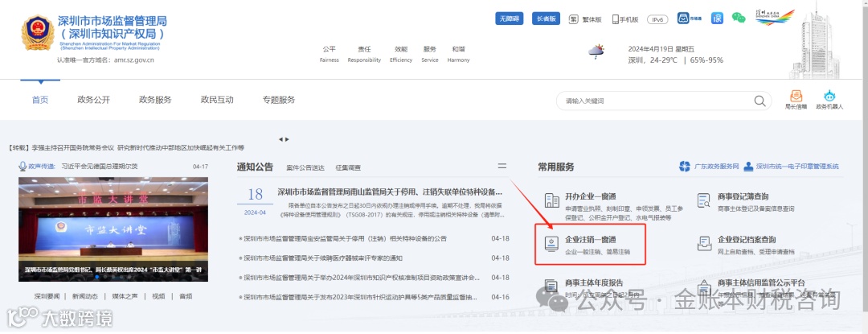Click the 无障碍 accessibility button
This screenshot has height=334, width=868.
coord(509,19)
